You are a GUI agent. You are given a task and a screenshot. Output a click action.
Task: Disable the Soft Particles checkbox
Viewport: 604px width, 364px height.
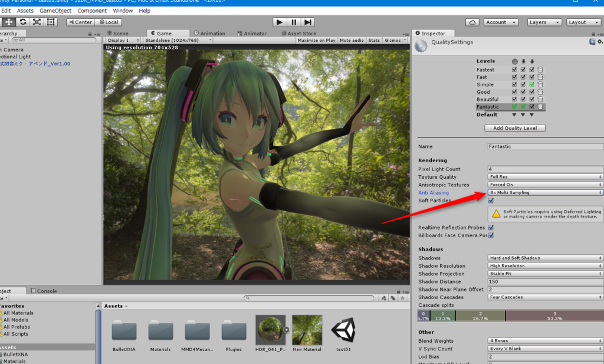point(491,201)
